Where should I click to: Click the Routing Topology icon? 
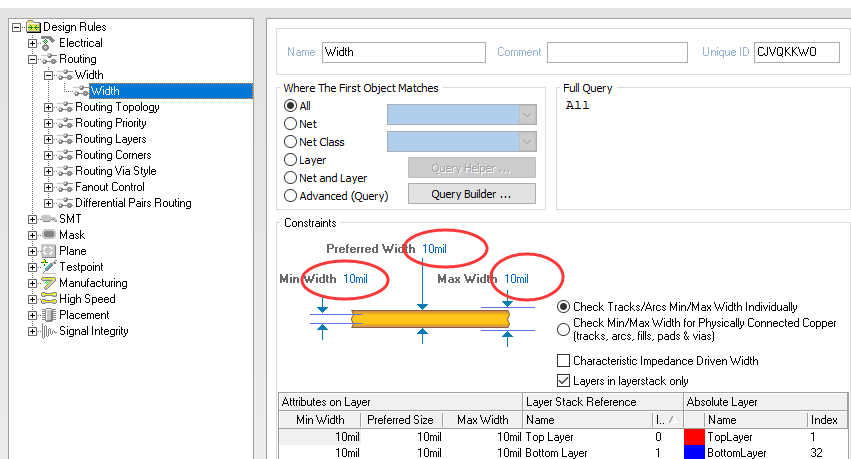coord(65,107)
